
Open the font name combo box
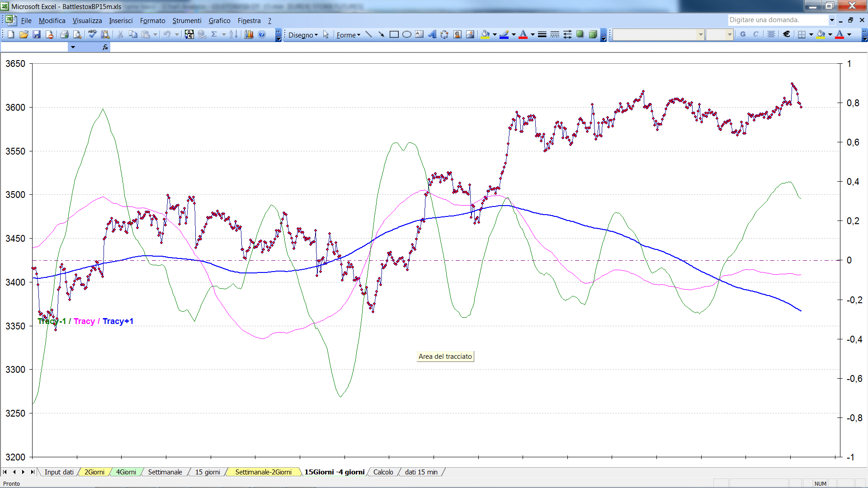click(658, 34)
